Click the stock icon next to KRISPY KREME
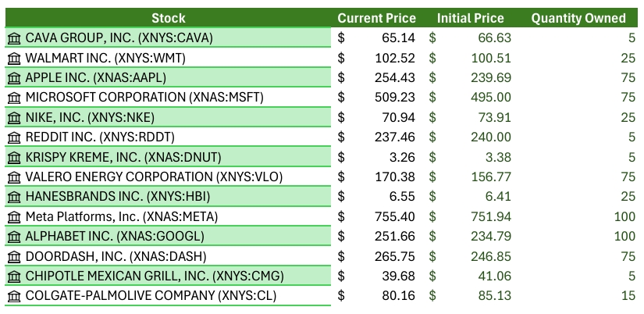The height and width of the screenshot is (314, 644). tap(14, 157)
